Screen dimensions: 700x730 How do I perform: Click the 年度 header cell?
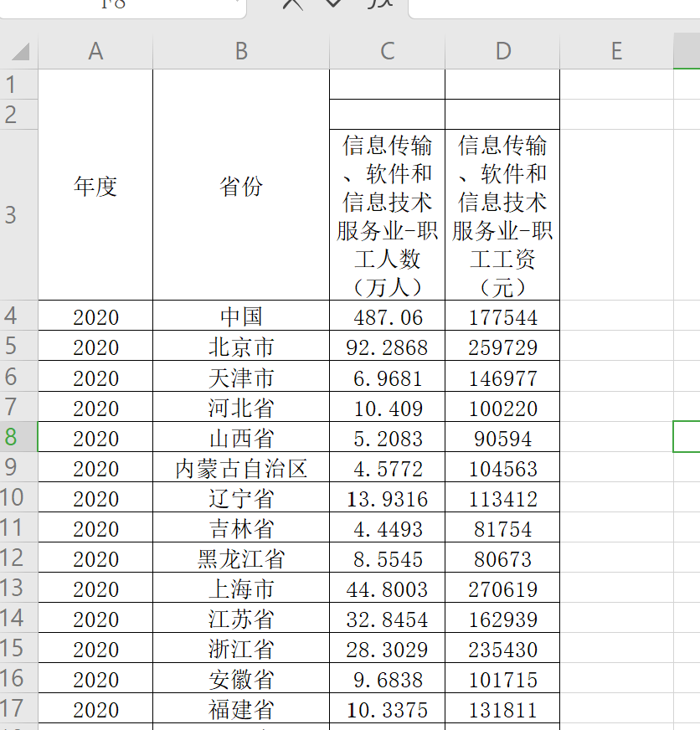coord(95,185)
